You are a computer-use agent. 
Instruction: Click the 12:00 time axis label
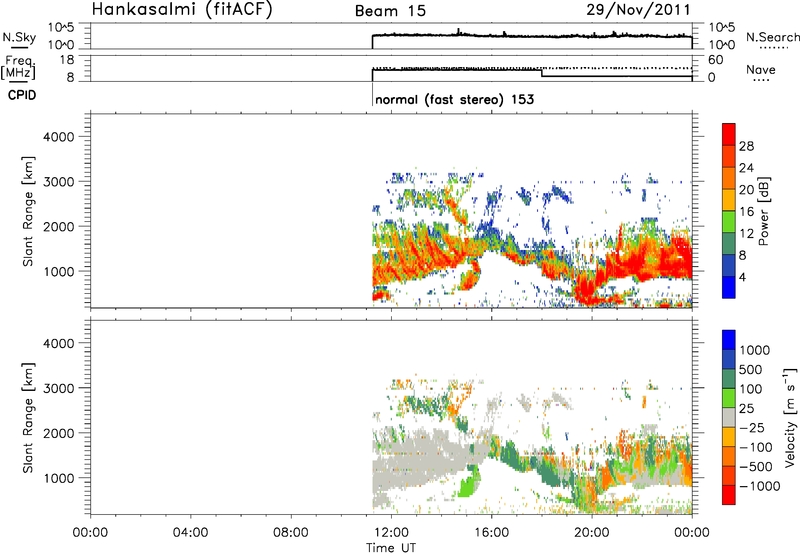coord(391,533)
